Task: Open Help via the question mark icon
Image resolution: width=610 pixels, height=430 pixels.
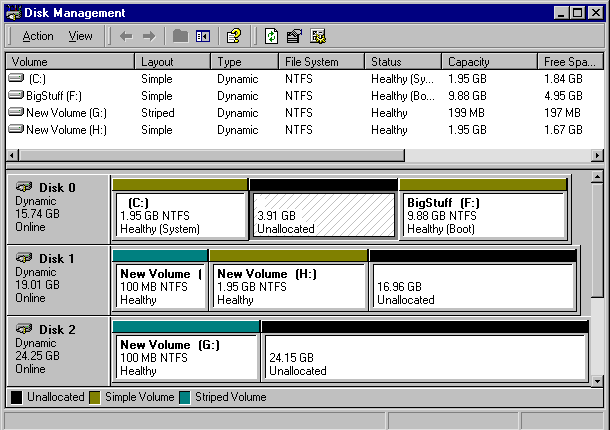Action: [x=234, y=36]
